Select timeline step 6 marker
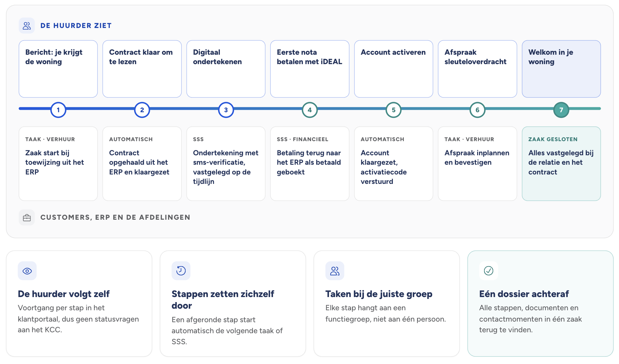Viewport: 619px width, 364px height. point(477,110)
